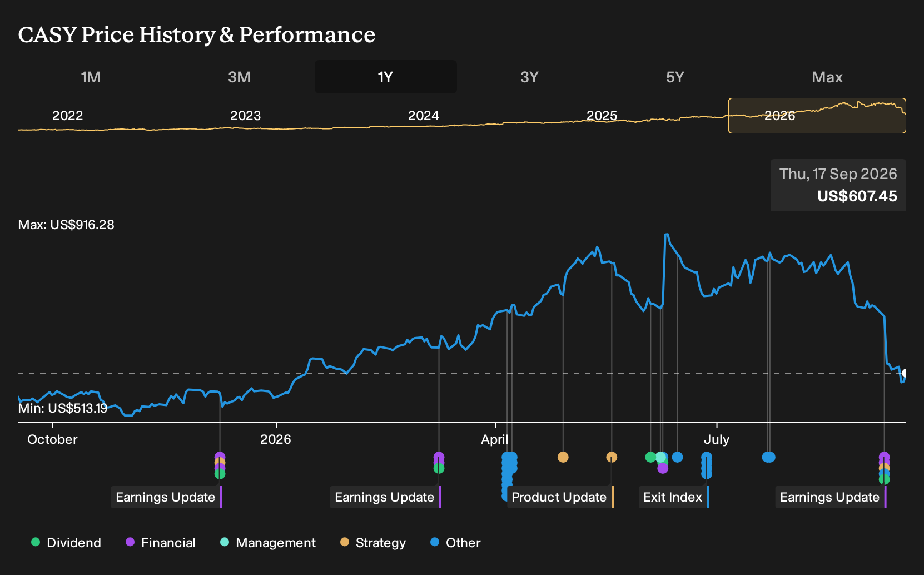Open the Earnings Update label before 2026
The height and width of the screenshot is (575, 924).
pyautogui.click(x=166, y=497)
